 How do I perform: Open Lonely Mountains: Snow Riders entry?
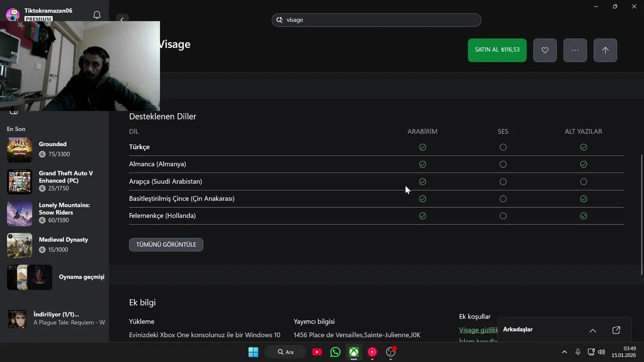pyautogui.click(x=54, y=213)
